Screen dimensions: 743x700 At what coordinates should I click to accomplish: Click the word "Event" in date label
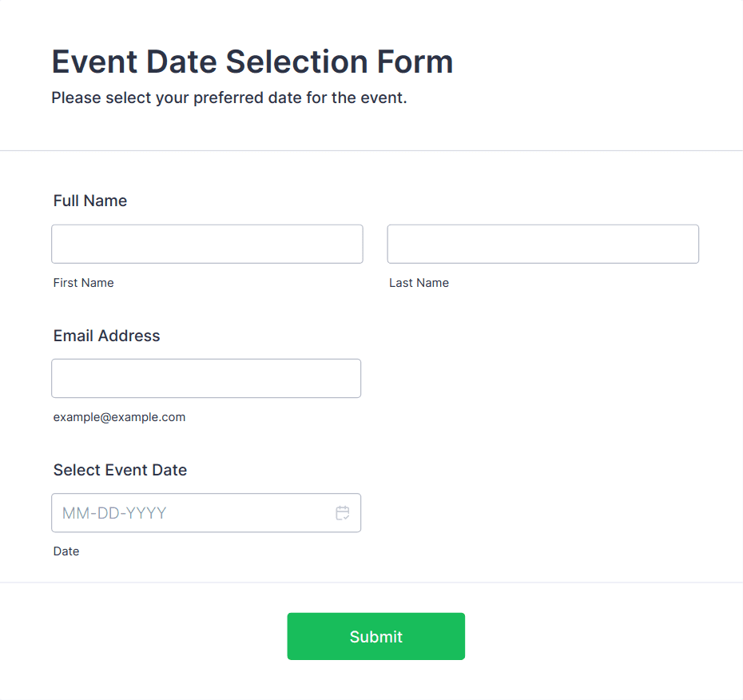(128, 470)
